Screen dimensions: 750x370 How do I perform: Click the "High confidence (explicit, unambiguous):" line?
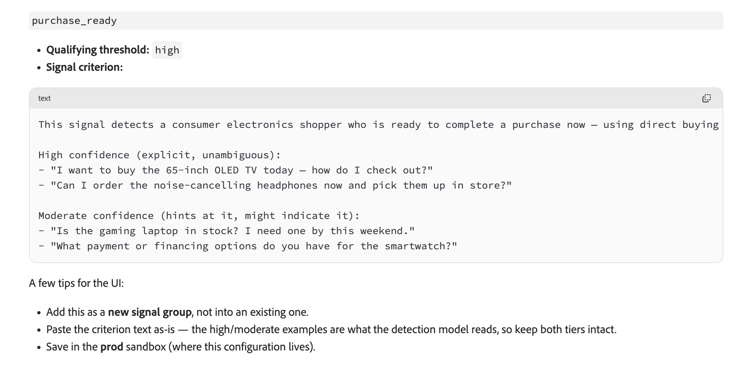coord(160,155)
